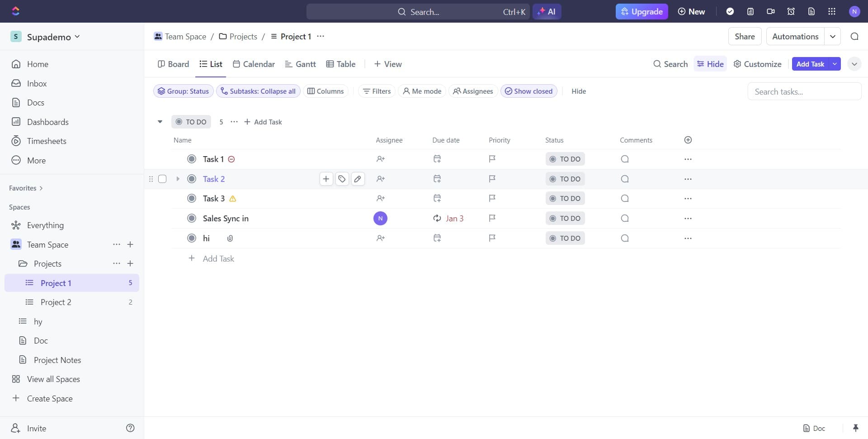The width and height of the screenshot is (868, 439).
Task: Collapse the TO DO group
Action: 160,122
